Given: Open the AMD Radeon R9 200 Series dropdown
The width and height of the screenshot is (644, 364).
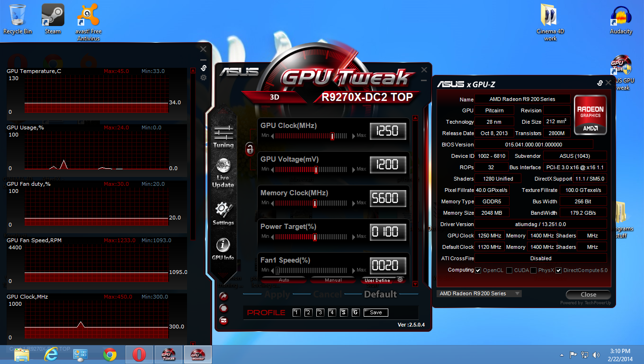Looking at the screenshot, I should (479, 293).
